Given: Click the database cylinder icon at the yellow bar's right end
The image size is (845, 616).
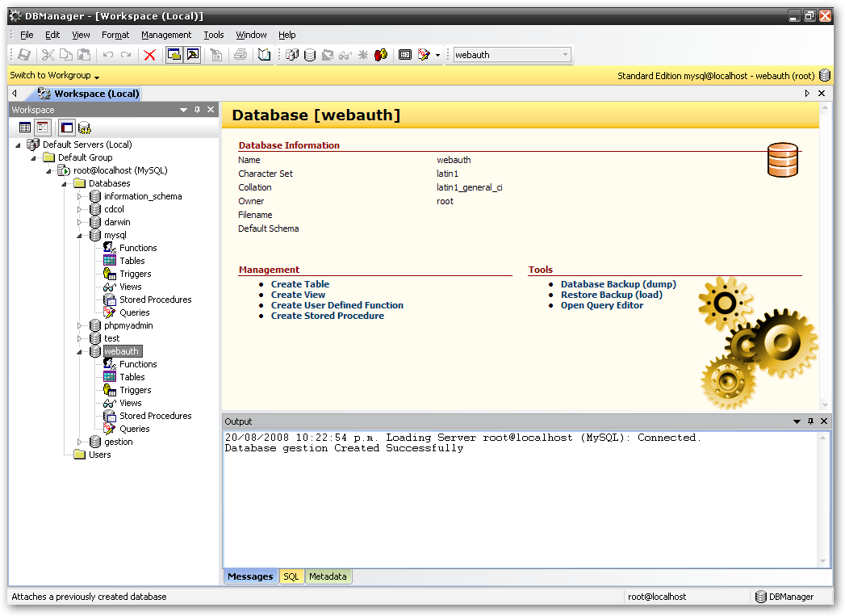Looking at the screenshot, I should 825,75.
